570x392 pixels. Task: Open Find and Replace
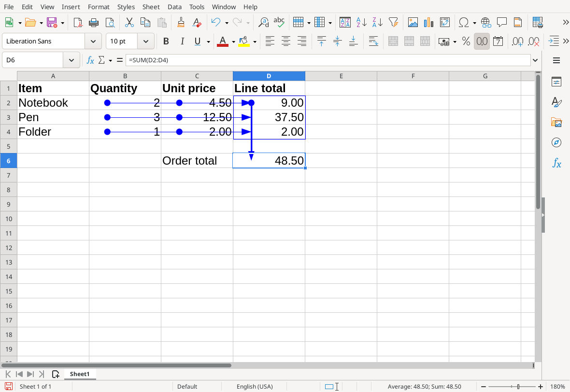pos(263,23)
